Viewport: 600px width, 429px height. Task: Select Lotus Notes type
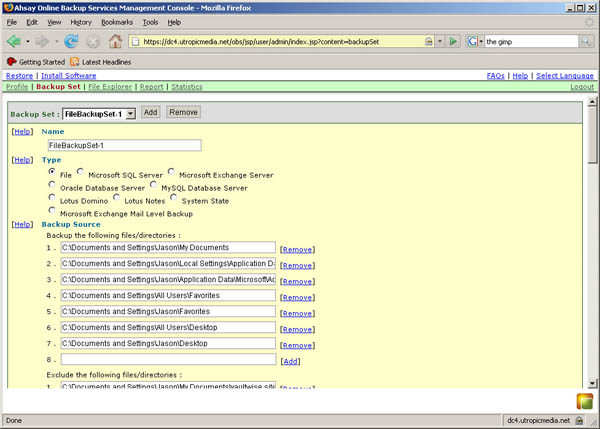pyautogui.click(x=116, y=197)
